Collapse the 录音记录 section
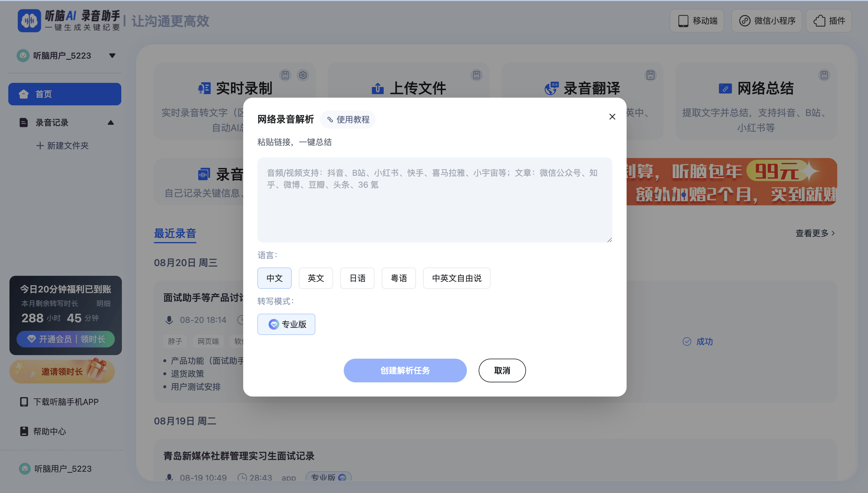Viewport: 868px width, 493px height. 111,123
